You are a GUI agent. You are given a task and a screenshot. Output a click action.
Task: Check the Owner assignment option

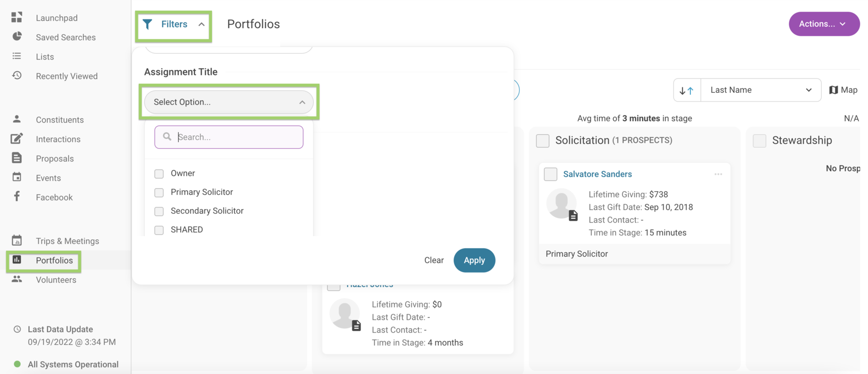[159, 174]
